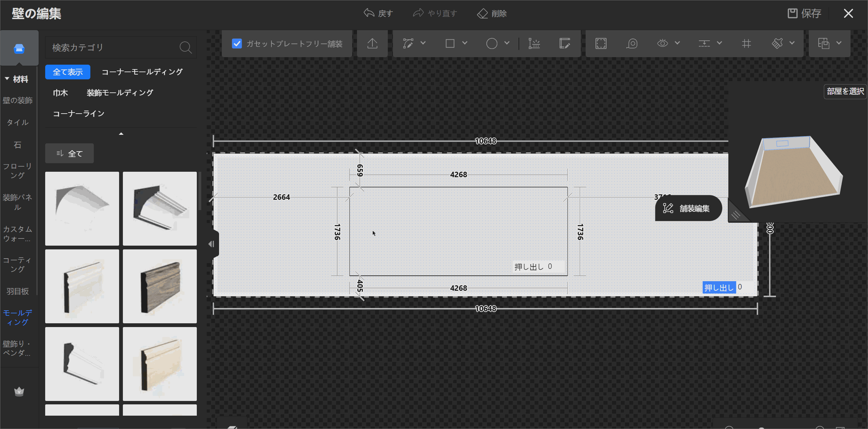This screenshot has width=868, height=429.
Task: Select the rectangle draw tool
Action: tap(450, 43)
